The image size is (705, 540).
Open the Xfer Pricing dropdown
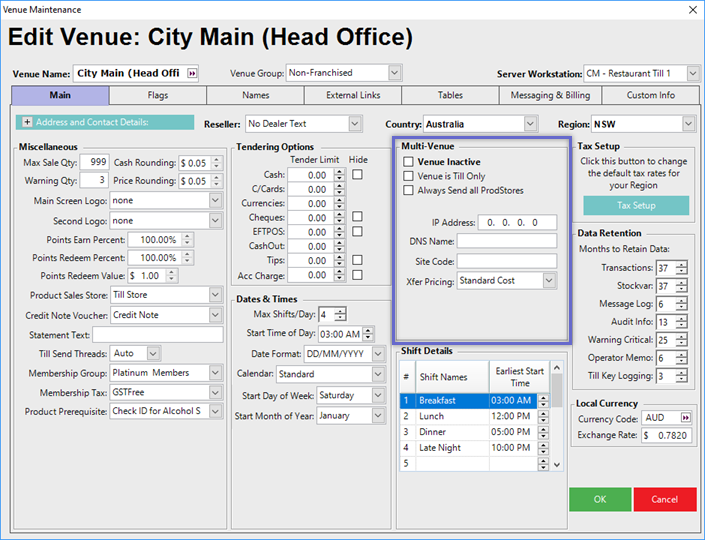[x=549, y=281]
